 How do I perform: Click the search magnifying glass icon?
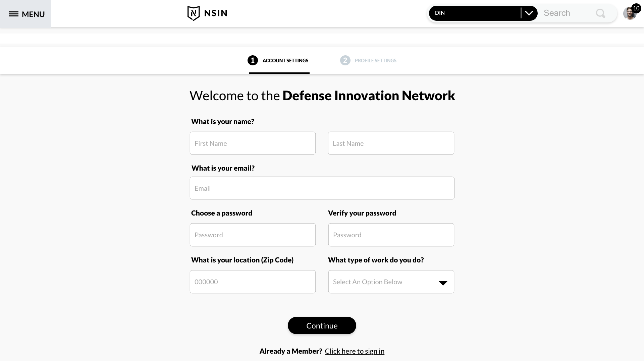(600, 13)
